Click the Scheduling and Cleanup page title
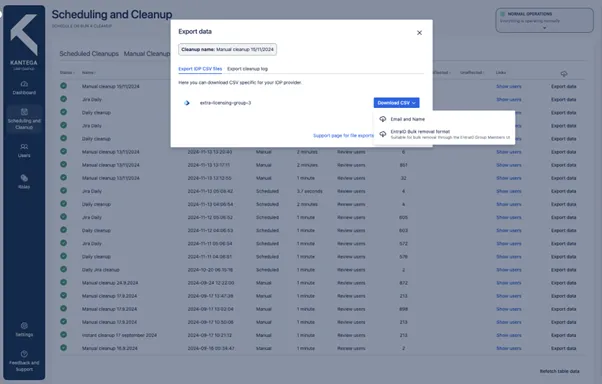The width and height of the screenshot is (602, 384). pyautogui.click(x=112, y=15)
